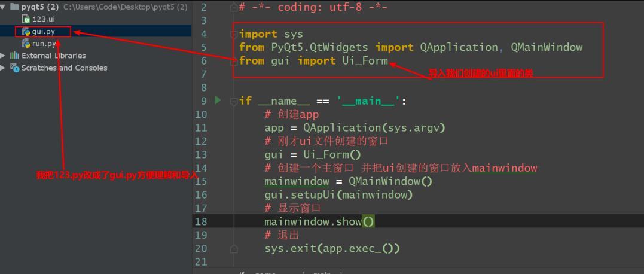Image resolution: width=644 pixels, height=274 pixels.
Task: Click 'app = QApplication(sys.argv)' line
Action: click(x=355, y=128)
